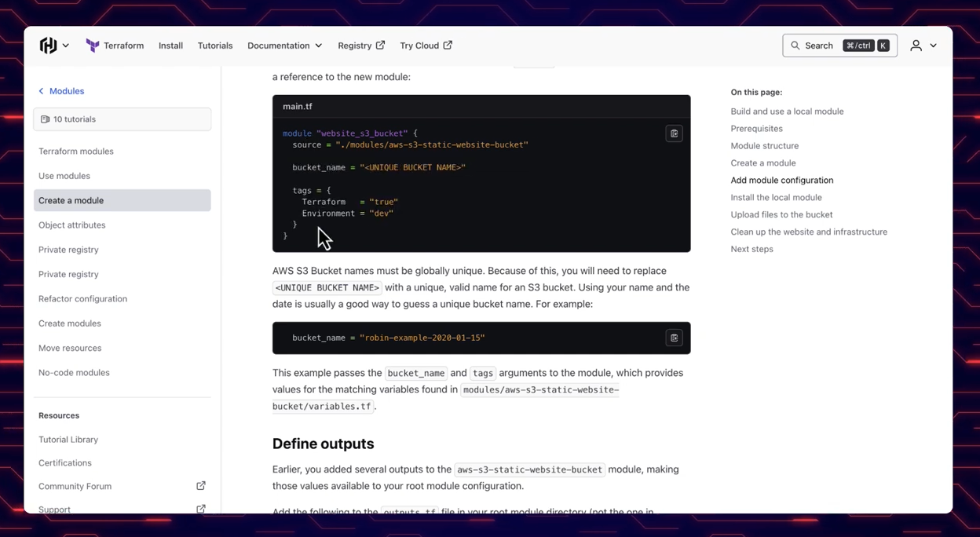Jump to Install the local module section
The width and height of the screenshot is (980, 537).
pyautogui.click(x=776, y=198)
